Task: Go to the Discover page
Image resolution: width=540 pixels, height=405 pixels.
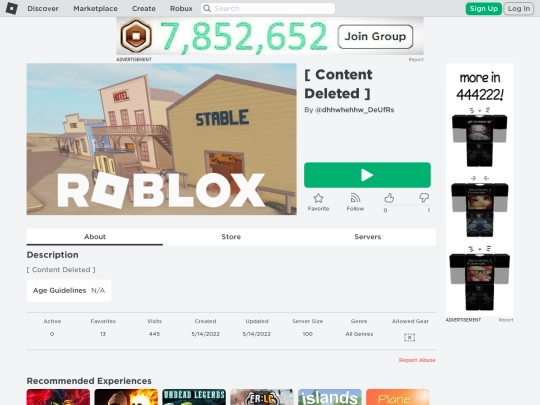Action: tap(43, 8)
